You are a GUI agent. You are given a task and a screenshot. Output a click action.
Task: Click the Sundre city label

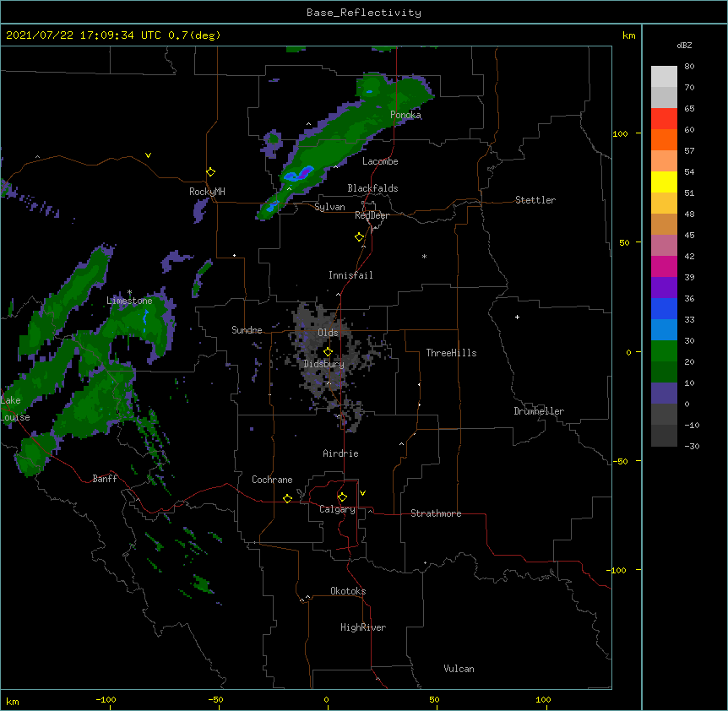247,330
